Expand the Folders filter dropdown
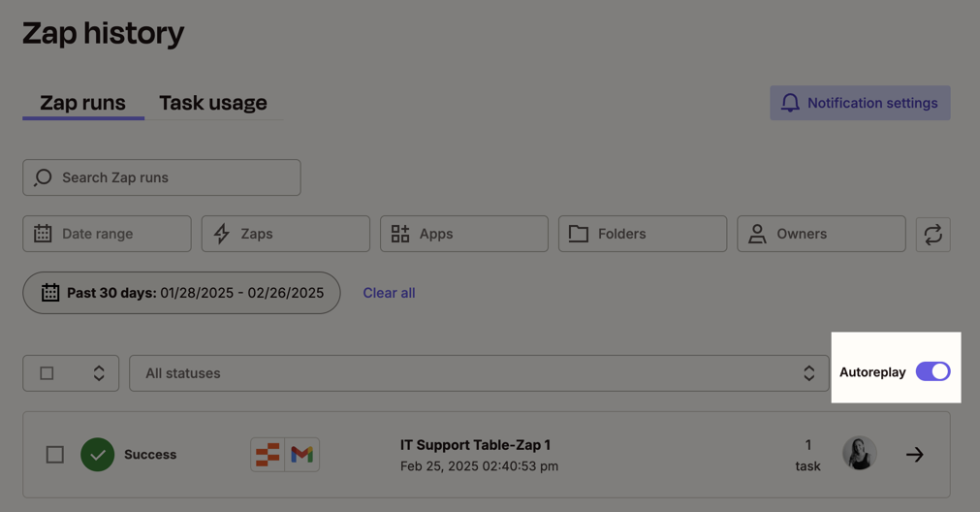Viewport: 980px width, 512px height. click(x=642, y=234)
